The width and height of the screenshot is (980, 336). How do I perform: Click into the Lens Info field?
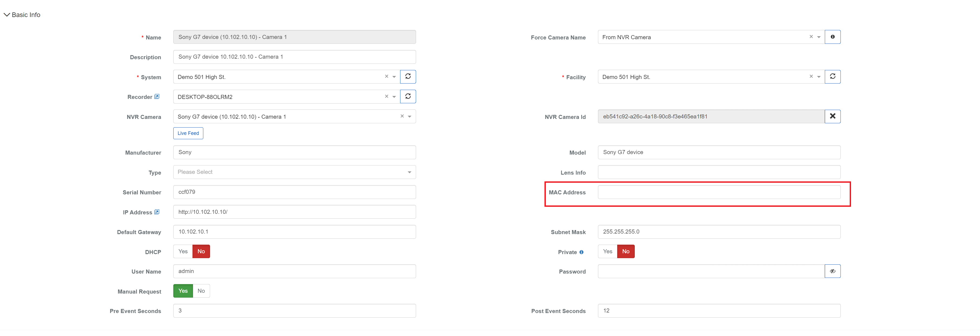coord(719,172)
